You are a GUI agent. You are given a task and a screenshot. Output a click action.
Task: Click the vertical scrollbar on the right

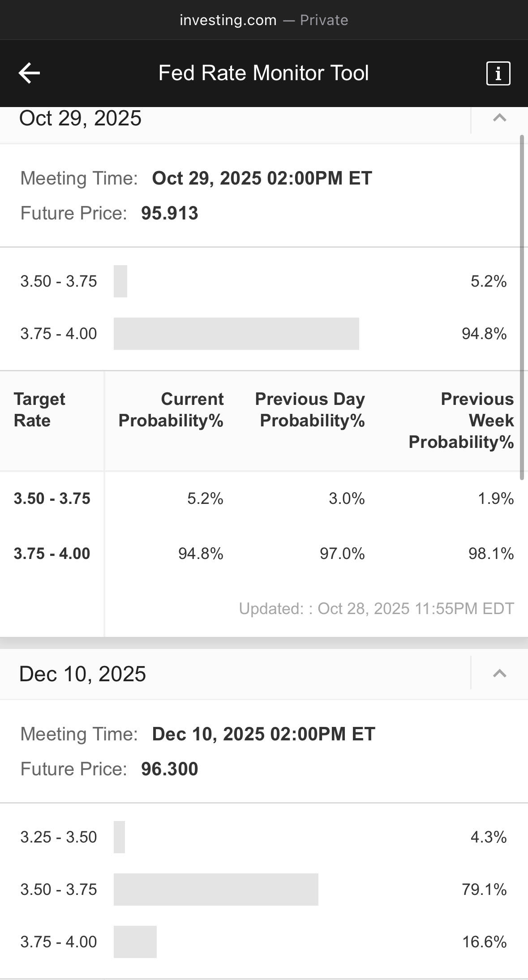[522, 307]
